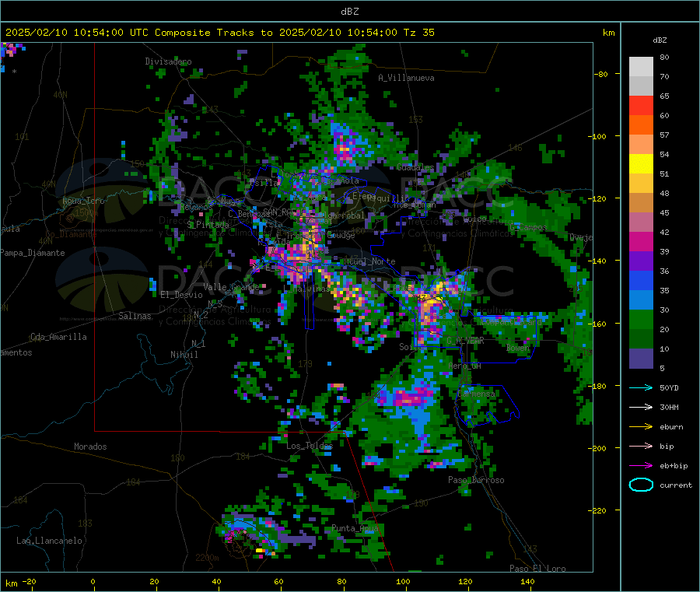Click the 'Divisadero' map label
Screen dimensions: 700x592
(168, 61)
